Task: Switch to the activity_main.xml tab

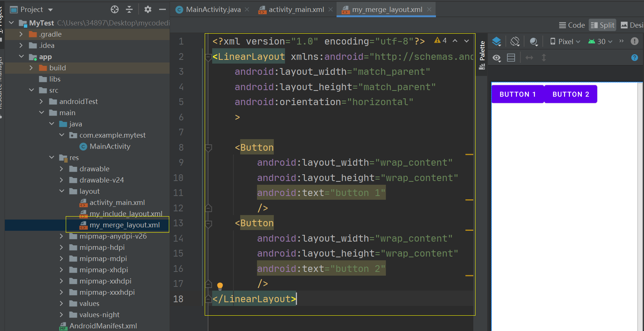Action: pos(296,9)
